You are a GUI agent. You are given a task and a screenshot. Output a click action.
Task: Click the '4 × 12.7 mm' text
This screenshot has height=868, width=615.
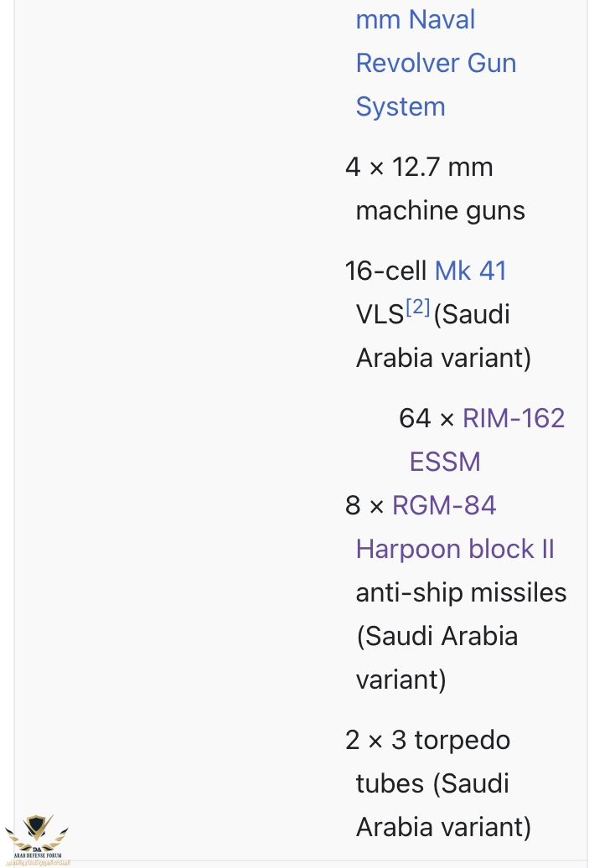pos(419,167)
